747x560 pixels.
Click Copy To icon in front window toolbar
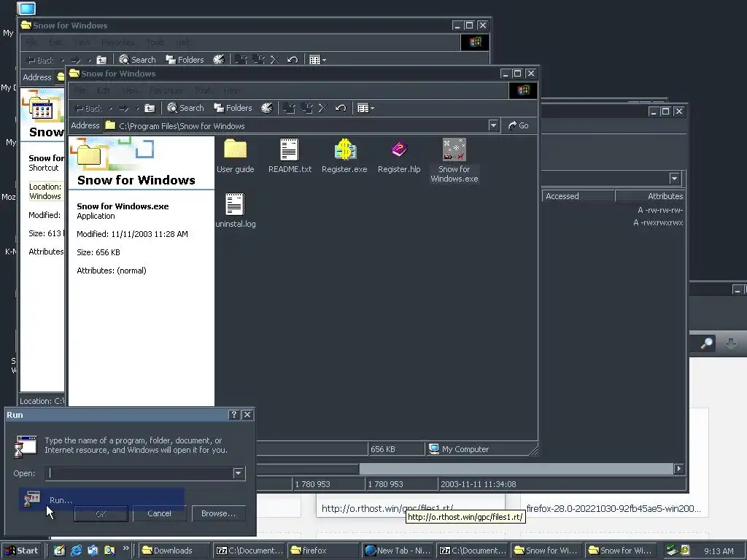pyautogui.click(x=306, y=108)
